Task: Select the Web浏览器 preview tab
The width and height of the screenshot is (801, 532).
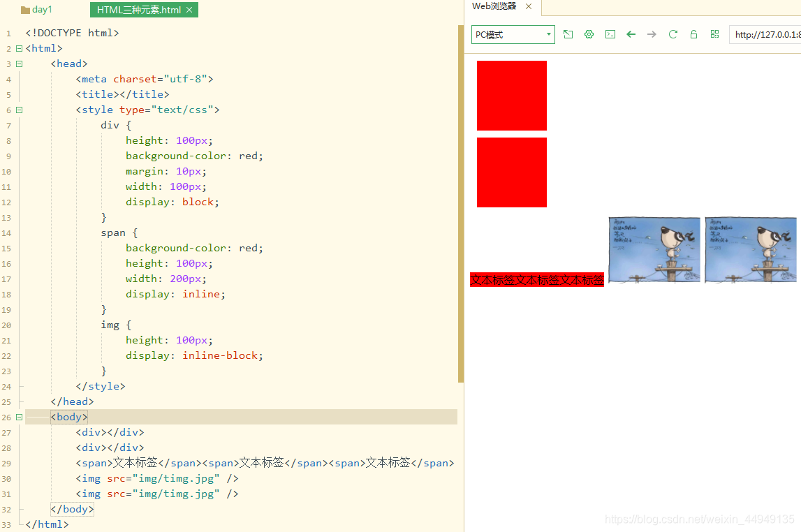Action: pyautogui.click(x=493, y=6)
